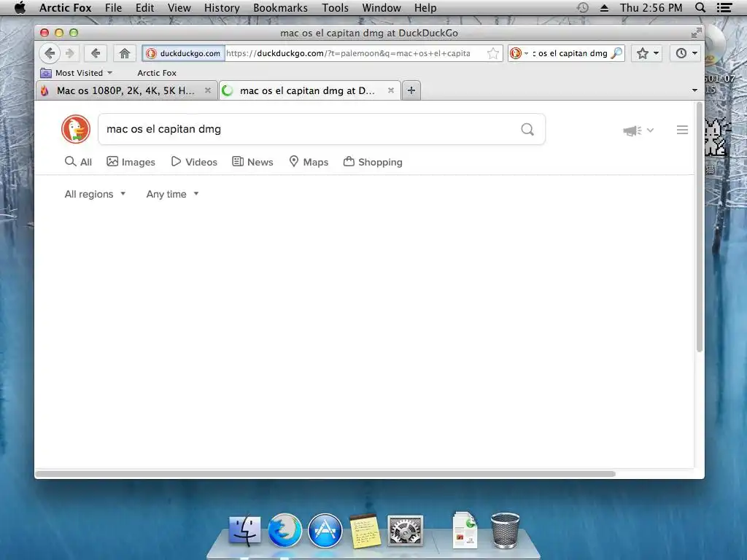
Task: Open the History menu
Action: click(x=222, y=7)
